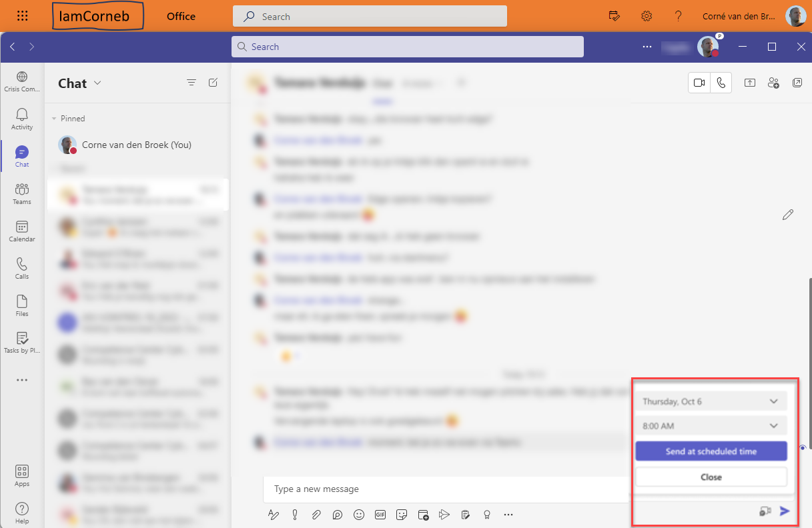Show more compose bar apps ellipsis
The image size is (812, 528).
[508, 515]
